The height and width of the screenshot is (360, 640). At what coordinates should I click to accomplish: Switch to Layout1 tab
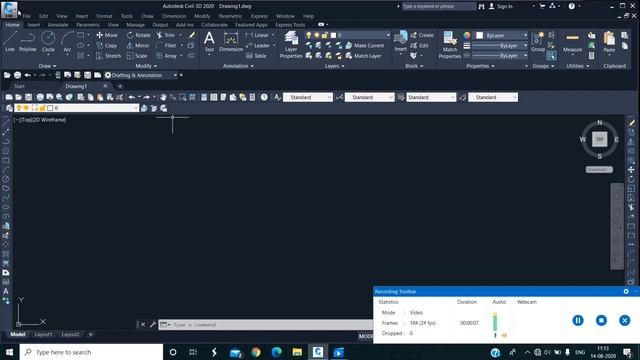43,334
